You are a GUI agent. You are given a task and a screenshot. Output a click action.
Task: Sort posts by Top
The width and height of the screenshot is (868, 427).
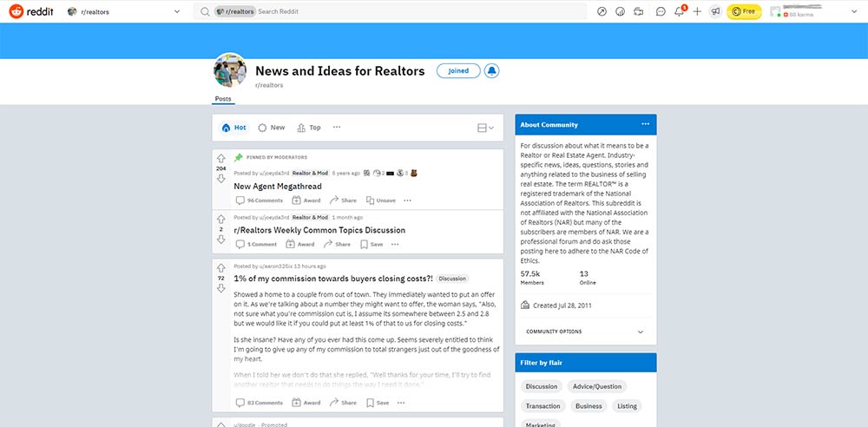click(x=308, y=128)
